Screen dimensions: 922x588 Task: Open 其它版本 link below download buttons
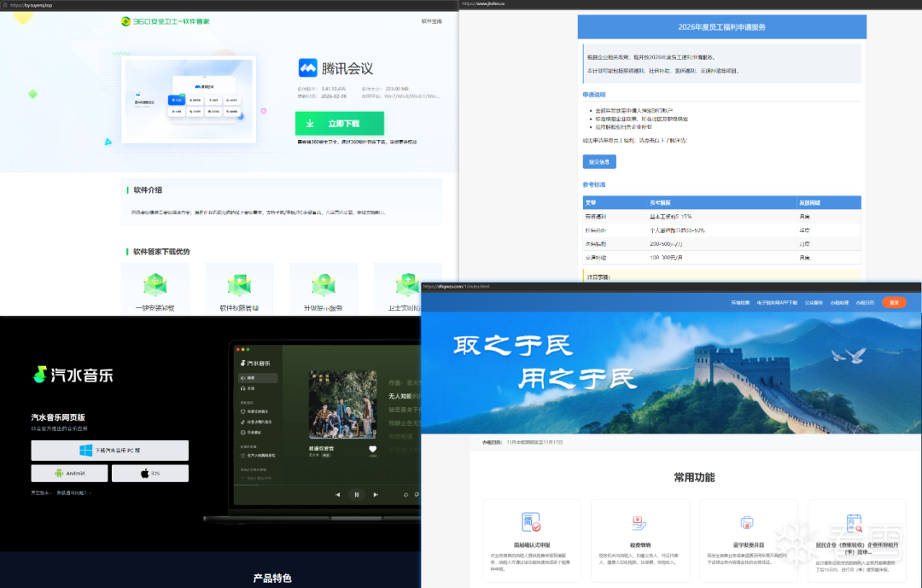coord(41,492)
